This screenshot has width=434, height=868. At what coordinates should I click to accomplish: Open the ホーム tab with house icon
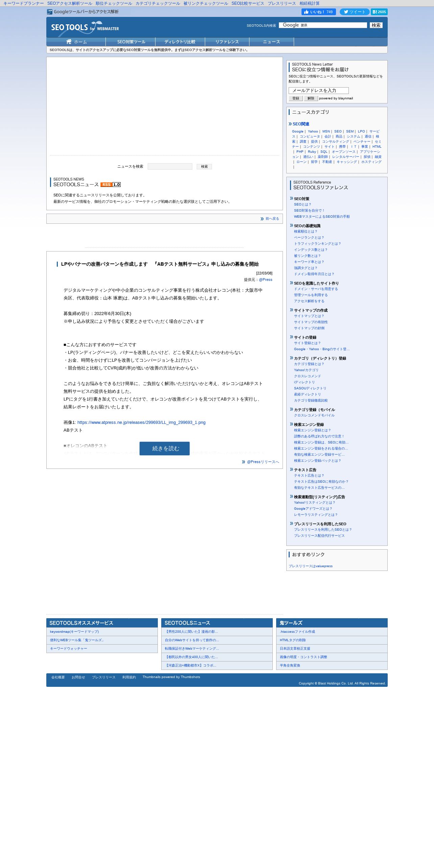coord(76,42)
